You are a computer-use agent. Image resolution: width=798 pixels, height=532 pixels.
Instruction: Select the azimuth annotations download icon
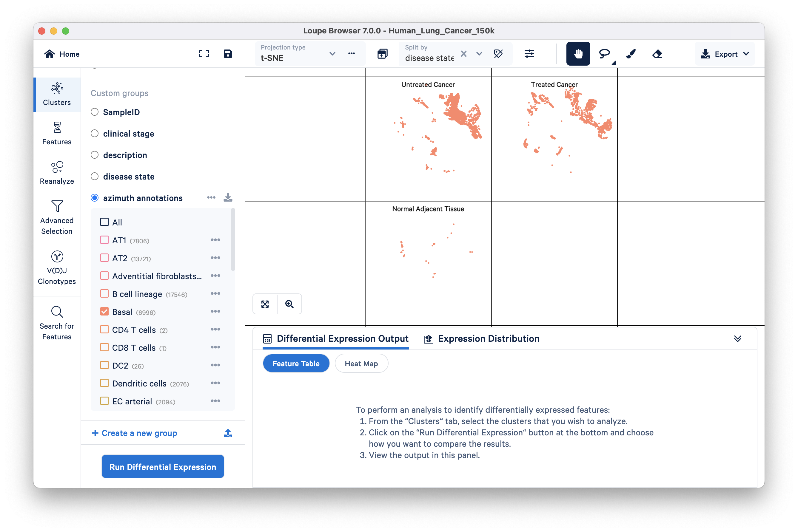coord(228,198)
